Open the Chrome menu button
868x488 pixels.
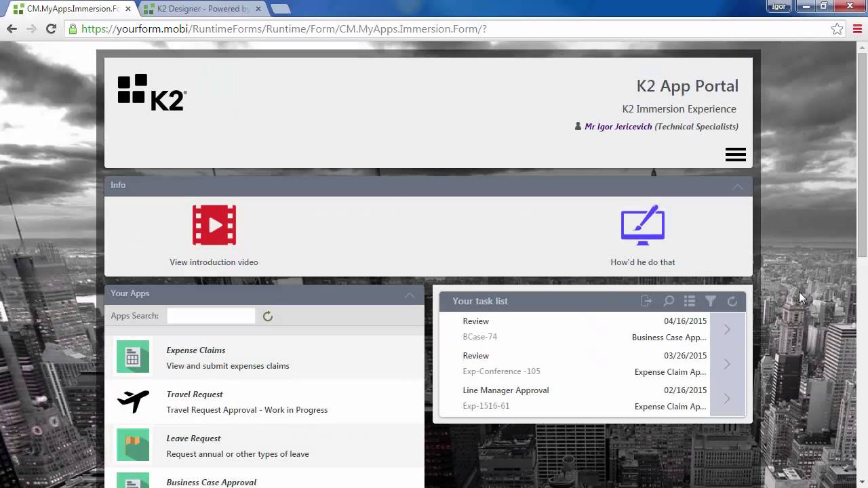coord(857,28)
